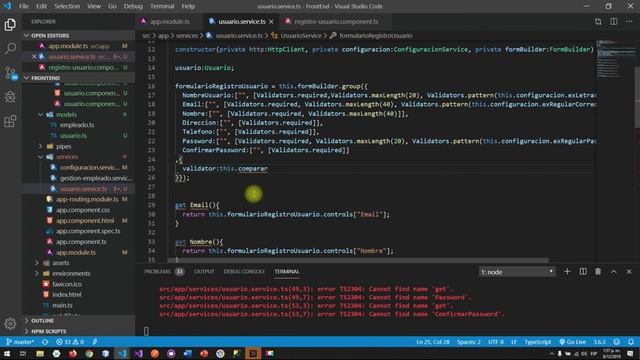Image resolution: width=640 pixels, height=360 pixels.
Task: Open Windows Start menu
Action: [7, 353]
